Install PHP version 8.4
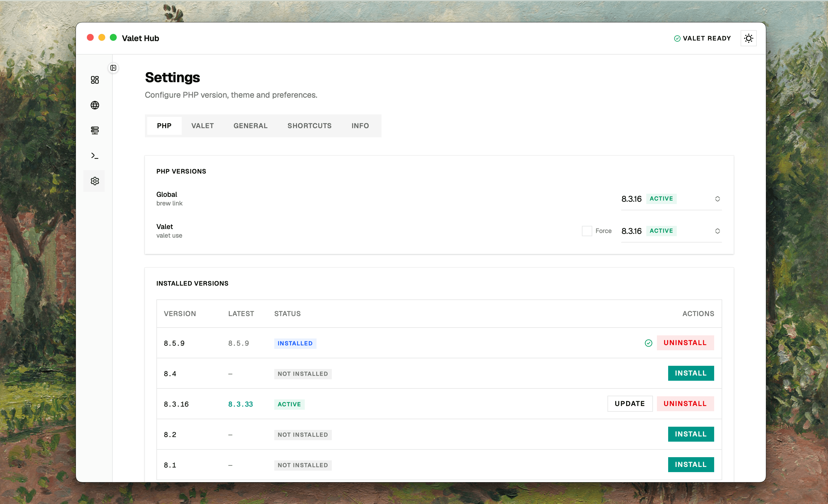Image resolution: width=828 pixels, height=504 pixels. point(691,373)
